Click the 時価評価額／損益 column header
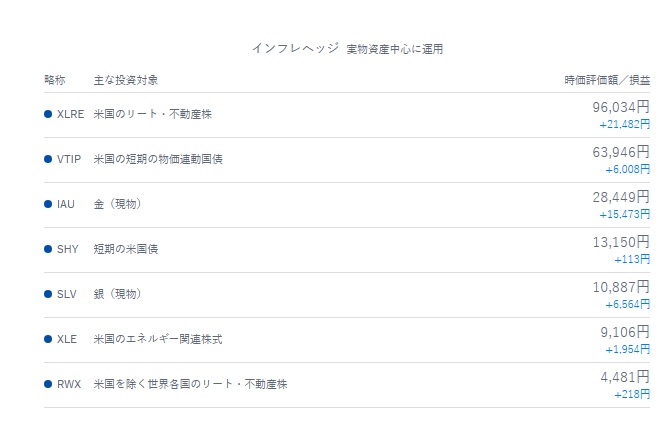This screenshot has width=671, height=429. coord(607,79)
